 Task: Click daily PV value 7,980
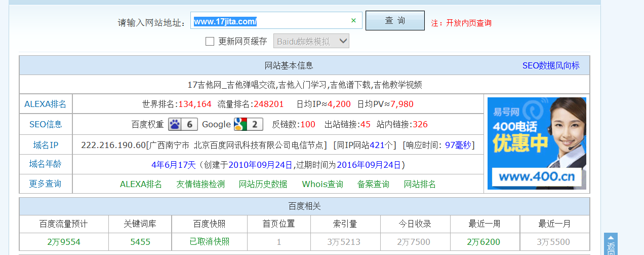[402, 104]
